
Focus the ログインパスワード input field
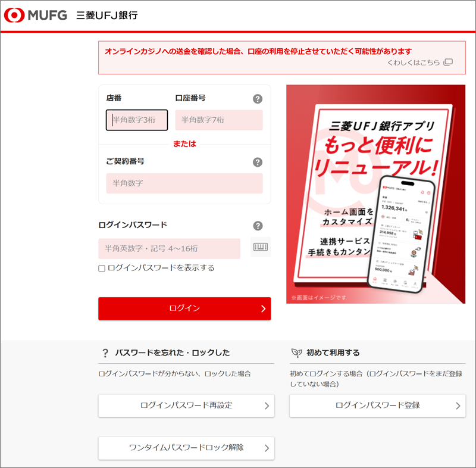coord(169,248)
